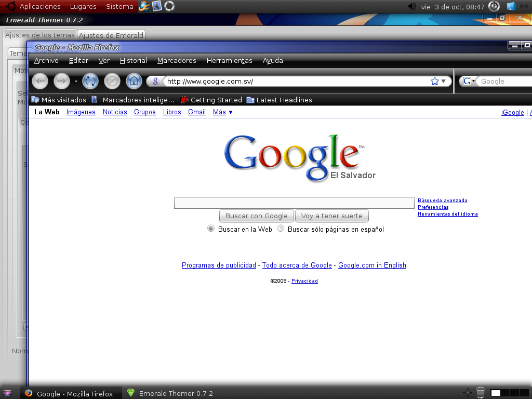
Task: Click Google - Mozilla Firefox taskbar button
Action: 70,393
